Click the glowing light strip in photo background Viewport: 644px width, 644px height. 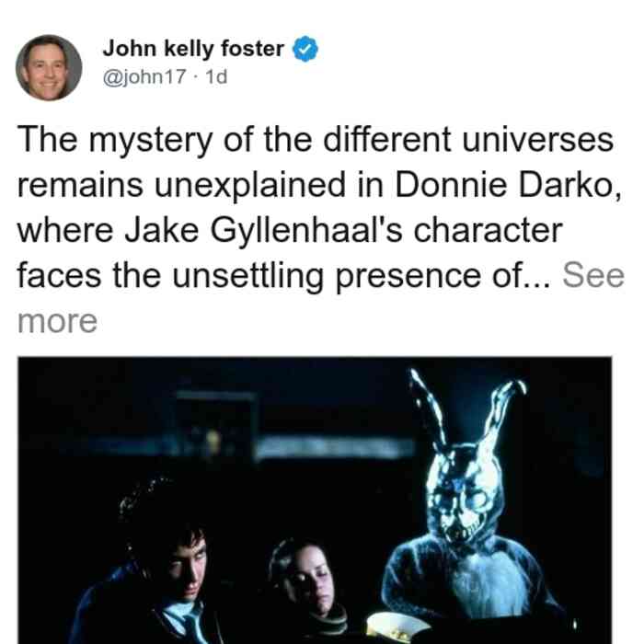(x=333, y=448)
